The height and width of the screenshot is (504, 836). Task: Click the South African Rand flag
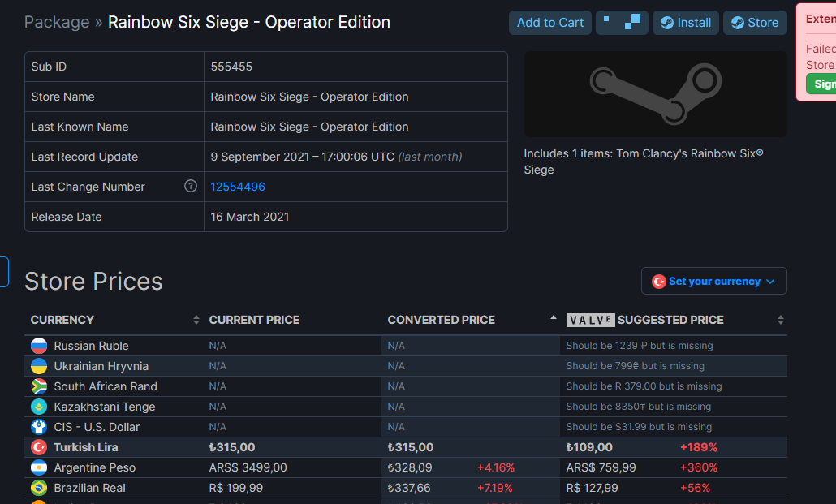(39, 386)
